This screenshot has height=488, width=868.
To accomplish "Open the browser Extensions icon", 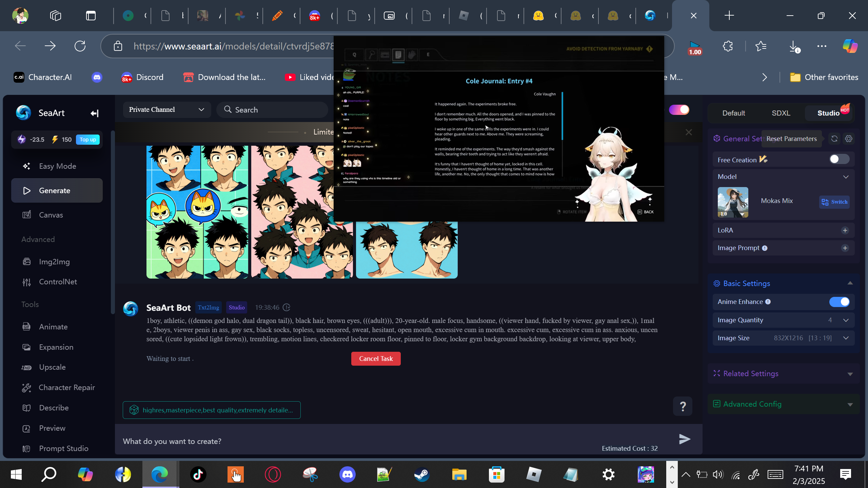I will point(728,46).
